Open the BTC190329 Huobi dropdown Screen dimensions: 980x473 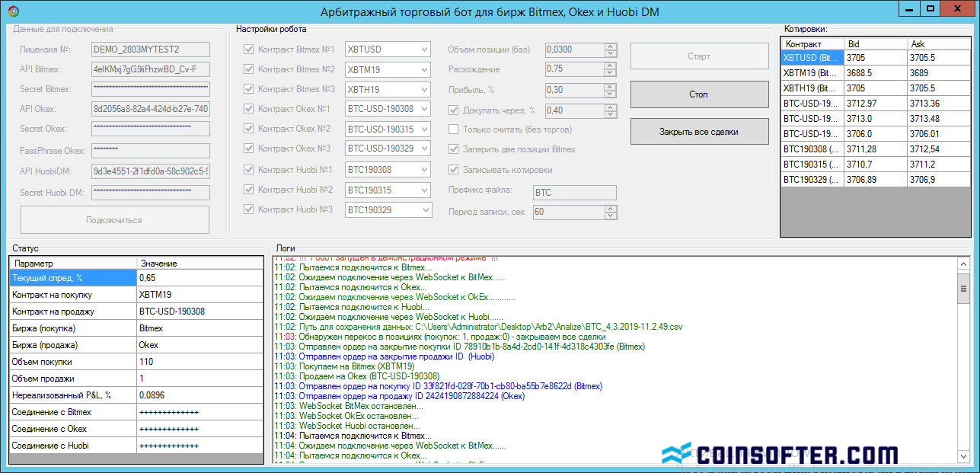point(388,209)
